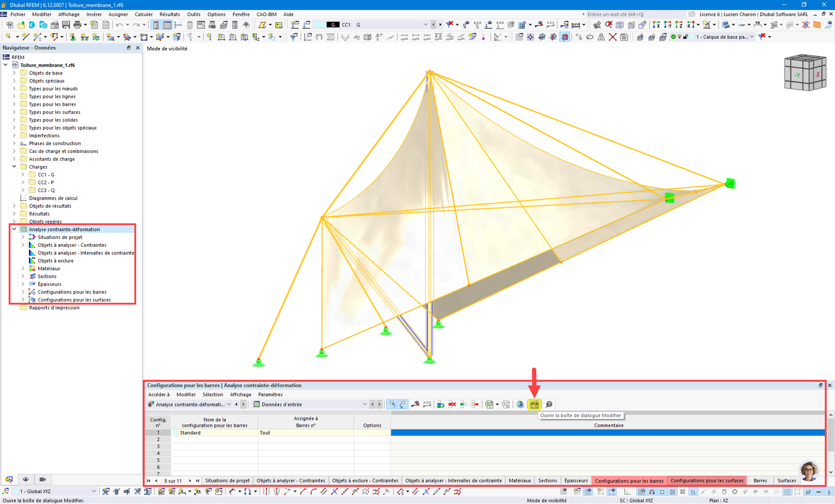
Task: Delete row with red X in table toolbar
Action: (452, 404)
